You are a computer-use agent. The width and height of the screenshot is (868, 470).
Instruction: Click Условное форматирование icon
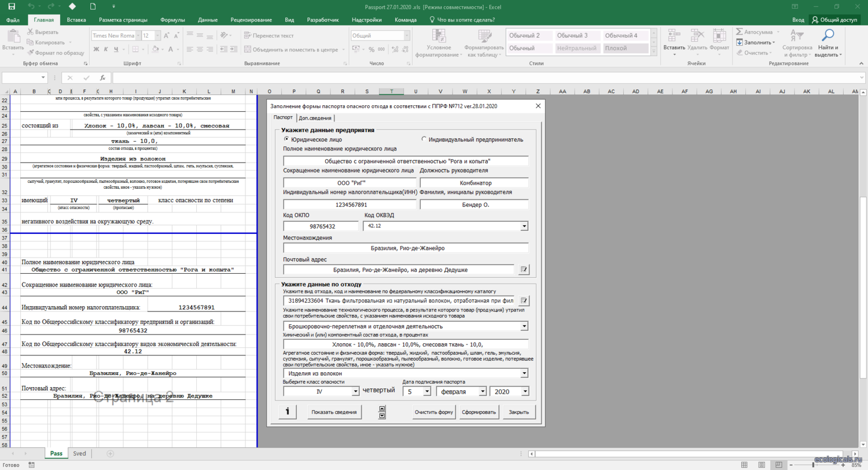pyautogui.click(x=438, y=36)
